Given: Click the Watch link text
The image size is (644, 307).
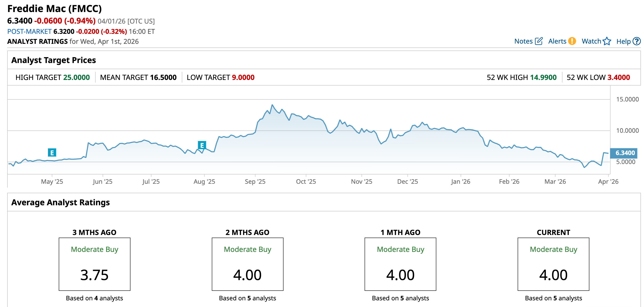Looking at the screenshot, I should pos(591,41).
